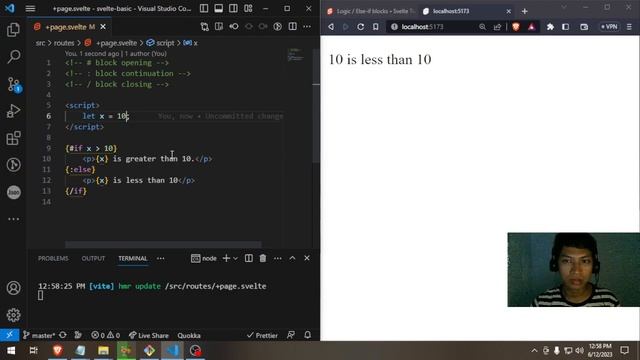The height and width of the screenshot is (360, 640).
Task: Close the localhost:5173 browser tab
Action: pos(509,11)
